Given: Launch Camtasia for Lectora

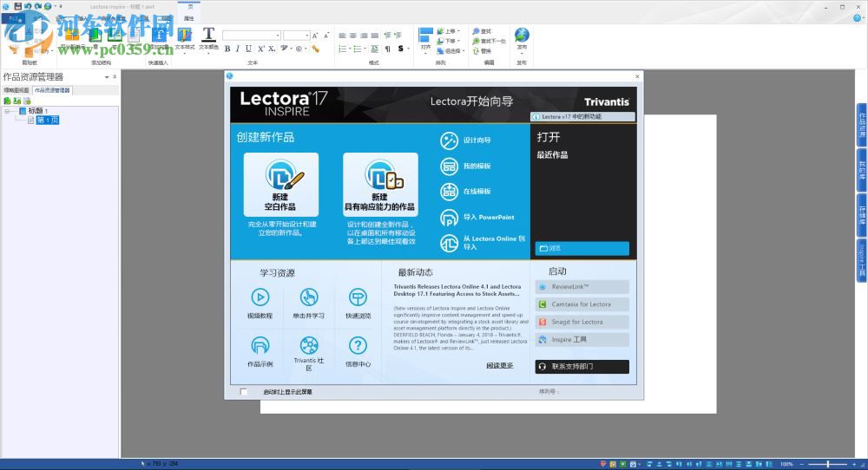Looking at the screenshot, I should click(x=582, y=304).
